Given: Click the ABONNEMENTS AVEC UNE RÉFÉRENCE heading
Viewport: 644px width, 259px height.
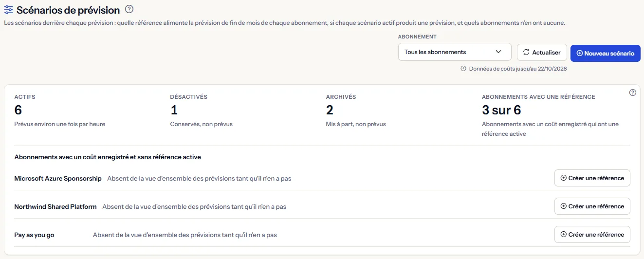Looking at the screenshot, I should 538,97.
